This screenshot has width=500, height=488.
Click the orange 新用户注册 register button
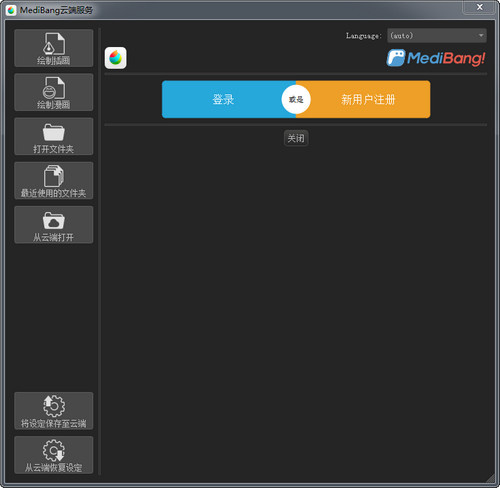coord(368,99)
